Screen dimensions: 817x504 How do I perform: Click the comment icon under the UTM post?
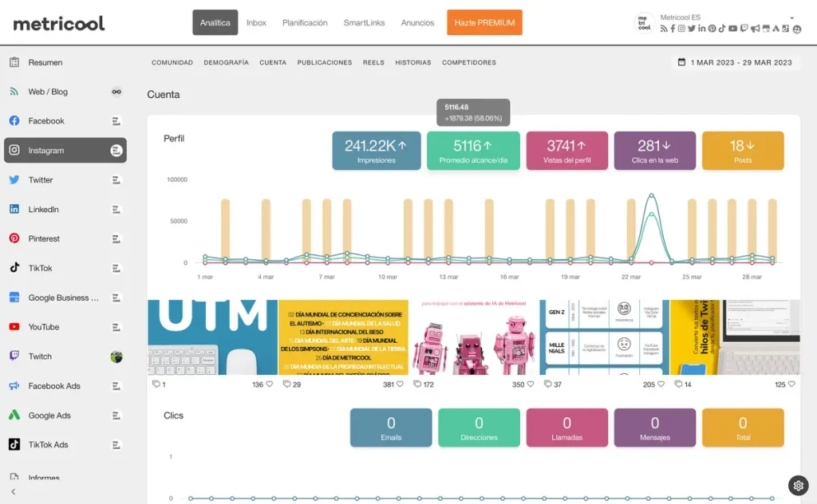(156, 384)
